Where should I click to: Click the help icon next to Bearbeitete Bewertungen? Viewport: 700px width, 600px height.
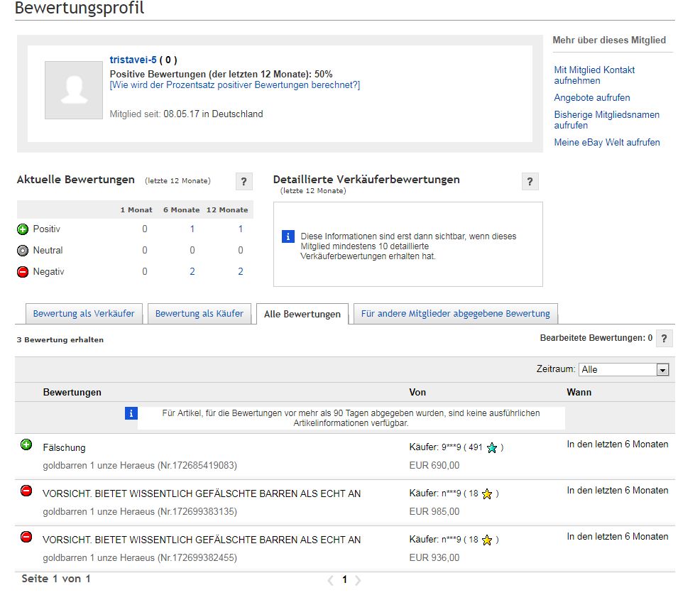(x=664, y=339)
